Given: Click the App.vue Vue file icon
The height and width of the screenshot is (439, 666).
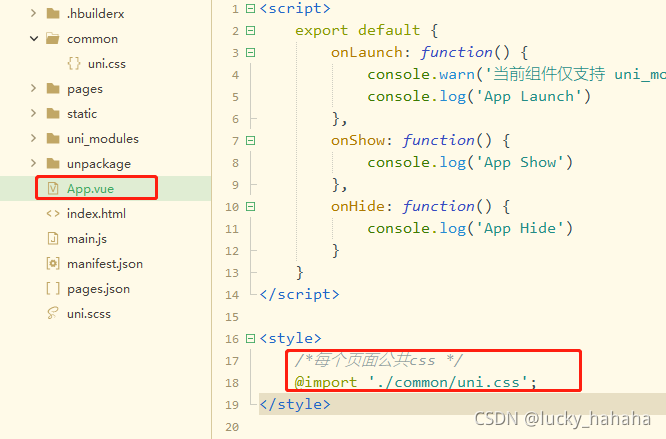Looking at the screenshot, I should pyautogui.click(x=53, y=189).
